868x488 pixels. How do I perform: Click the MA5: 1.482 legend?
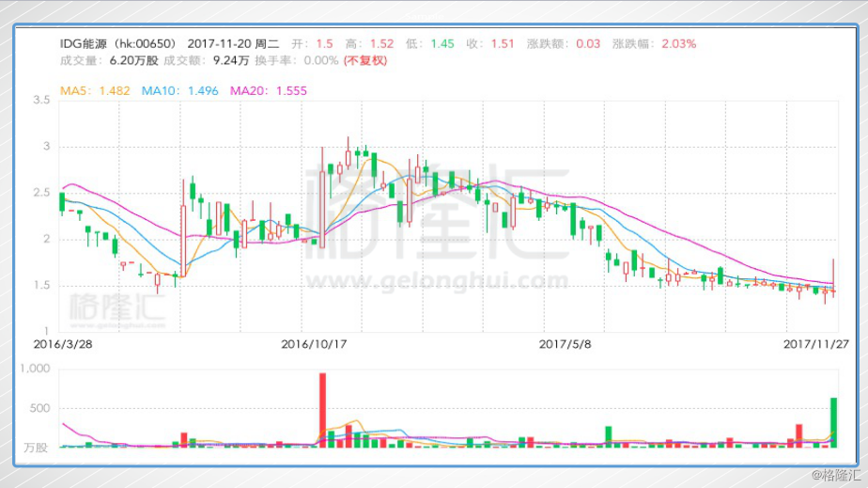tap(95, 91)
